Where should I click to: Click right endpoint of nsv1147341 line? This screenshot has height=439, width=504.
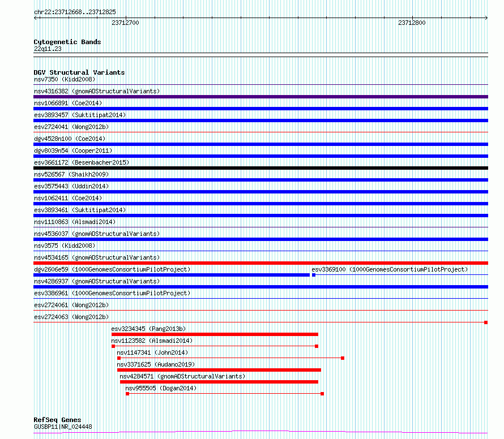[x=343, y=358]
